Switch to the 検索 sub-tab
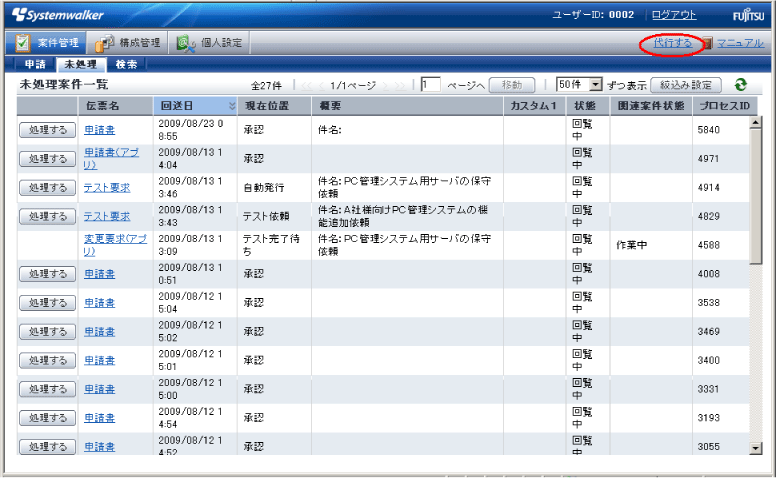 point(126,64)
